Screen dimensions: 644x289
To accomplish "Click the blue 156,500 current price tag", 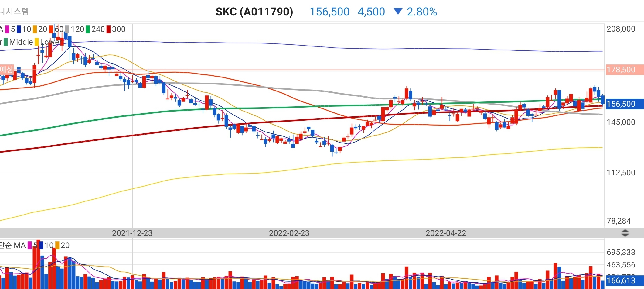I will coord(625,104).
